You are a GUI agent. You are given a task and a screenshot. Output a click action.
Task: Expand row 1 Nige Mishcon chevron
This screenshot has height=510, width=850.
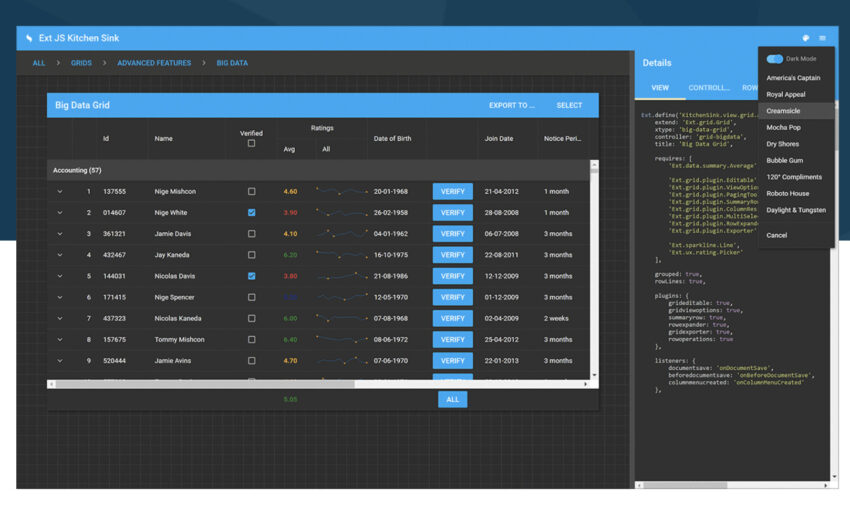[x=60, y=191]
